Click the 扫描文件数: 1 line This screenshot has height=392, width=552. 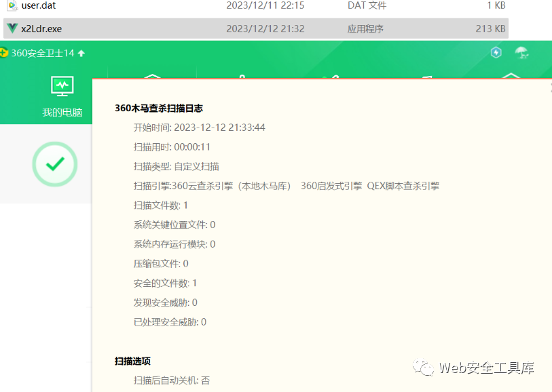pos(160,205)
